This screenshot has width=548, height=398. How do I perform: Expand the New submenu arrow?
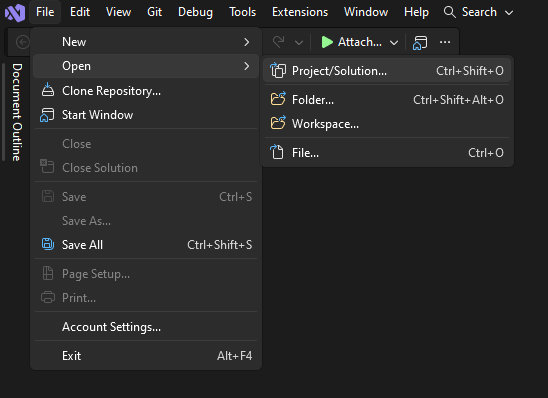coord(247,42)
